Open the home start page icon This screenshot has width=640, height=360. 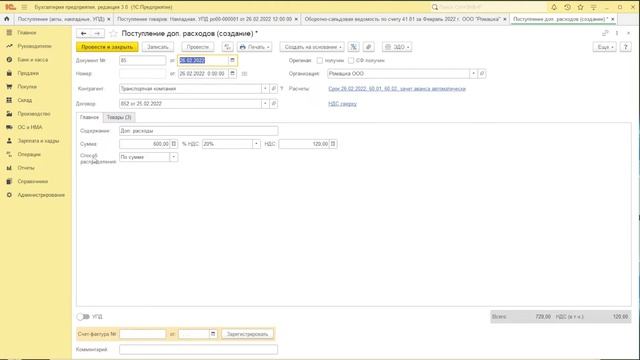click(x=7, y=19)
